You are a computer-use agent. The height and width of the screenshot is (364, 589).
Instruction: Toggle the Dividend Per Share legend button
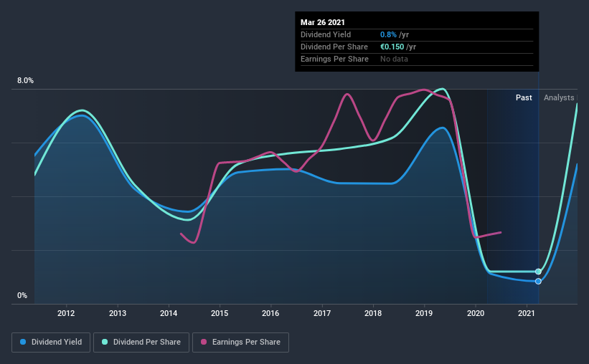[141, 343]
